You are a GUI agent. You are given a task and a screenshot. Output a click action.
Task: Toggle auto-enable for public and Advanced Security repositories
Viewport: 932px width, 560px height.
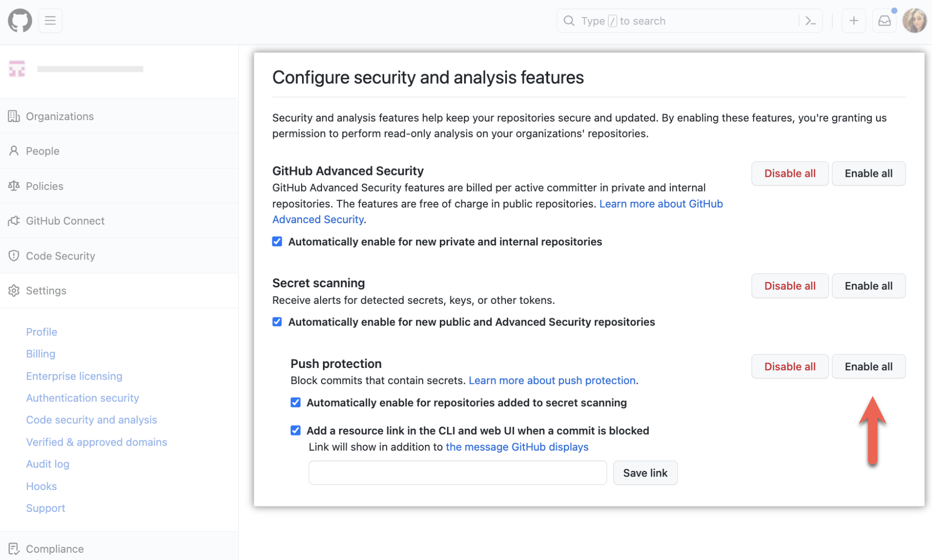coord(277,322)
